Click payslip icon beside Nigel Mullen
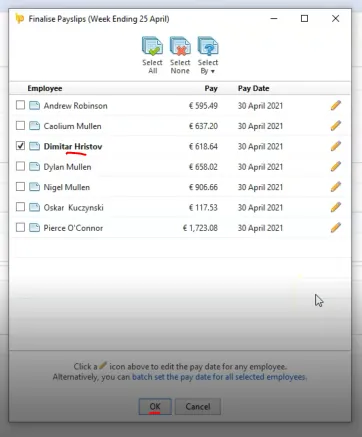Image resolution: width=362 pixels, height=437 pixels. pyautogui.click(x=34, y=187)
